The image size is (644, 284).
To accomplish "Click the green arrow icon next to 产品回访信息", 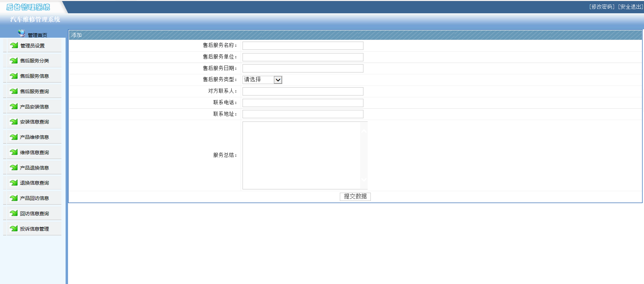I will coord(14,198).
